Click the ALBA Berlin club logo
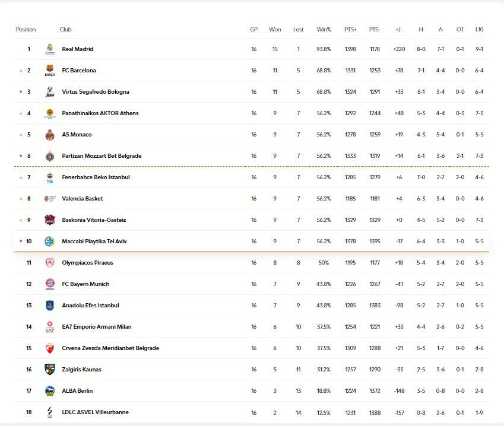The height and width of the screenshot is (426, 504). (x=50, y=391)
